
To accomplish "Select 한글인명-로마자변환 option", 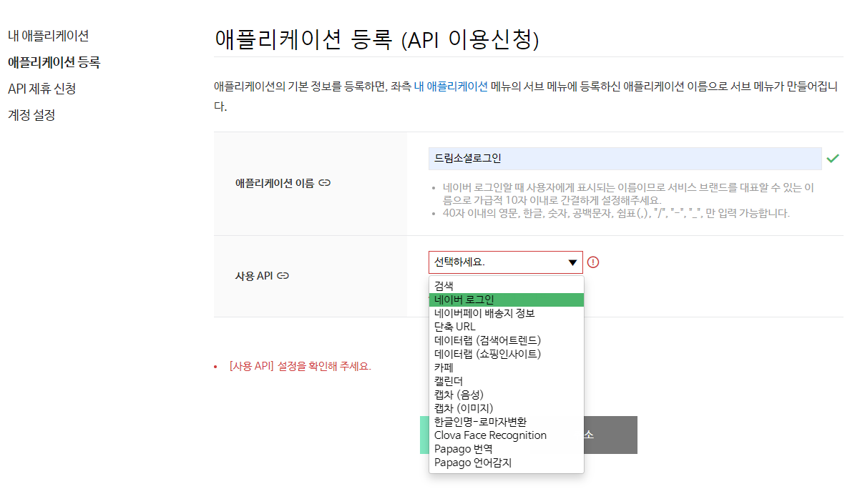I will [x=507, y=422].
